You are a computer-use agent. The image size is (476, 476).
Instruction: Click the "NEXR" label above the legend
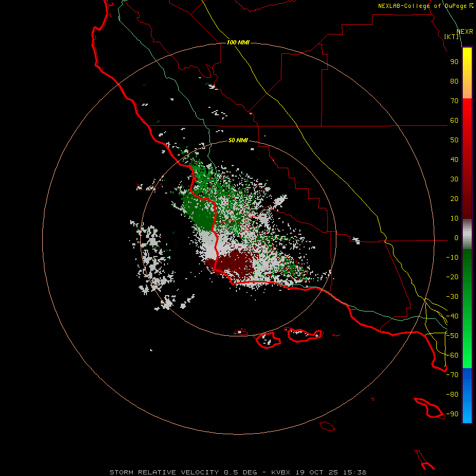pos(465,32)
